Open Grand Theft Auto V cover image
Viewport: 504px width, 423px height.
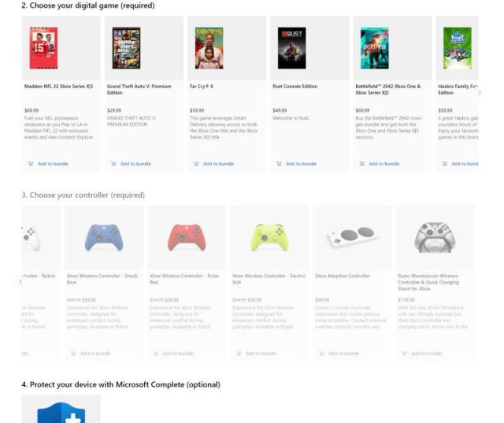click(126, 48)
